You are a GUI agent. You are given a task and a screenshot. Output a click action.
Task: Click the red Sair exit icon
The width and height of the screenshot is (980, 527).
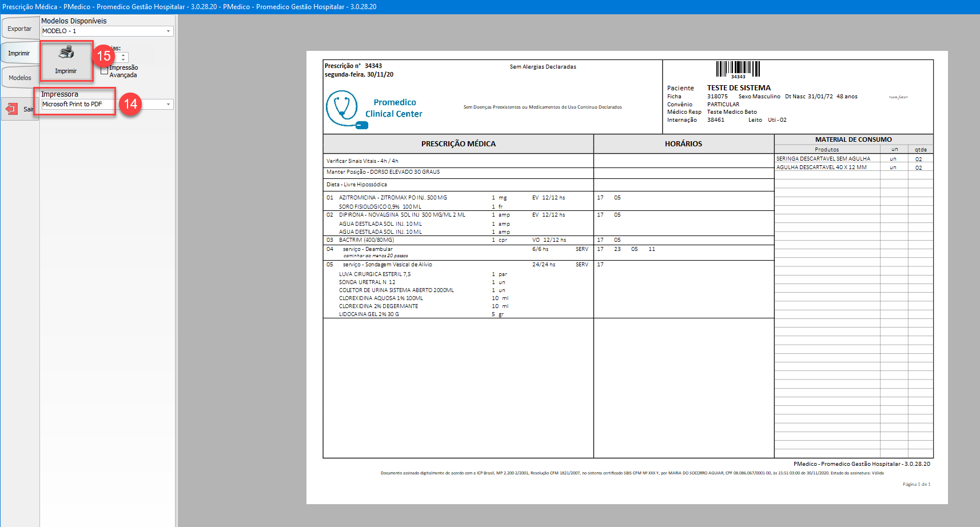click(11, 109)
